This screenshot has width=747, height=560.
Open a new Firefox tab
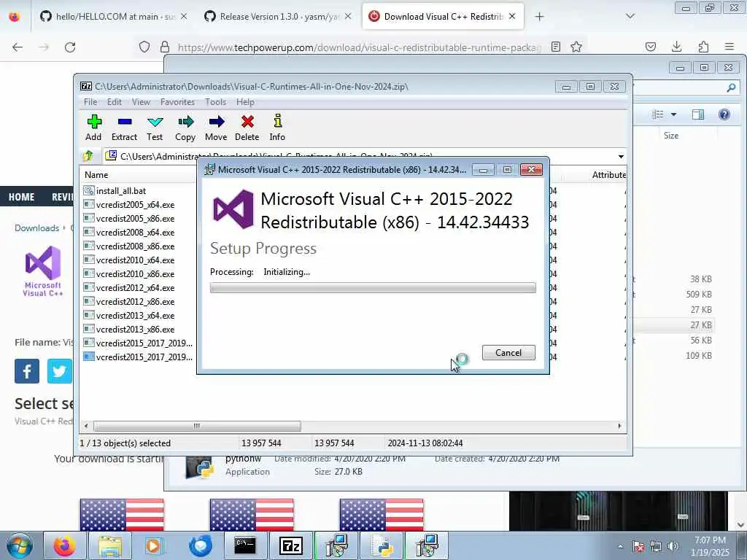click(539, 16)
